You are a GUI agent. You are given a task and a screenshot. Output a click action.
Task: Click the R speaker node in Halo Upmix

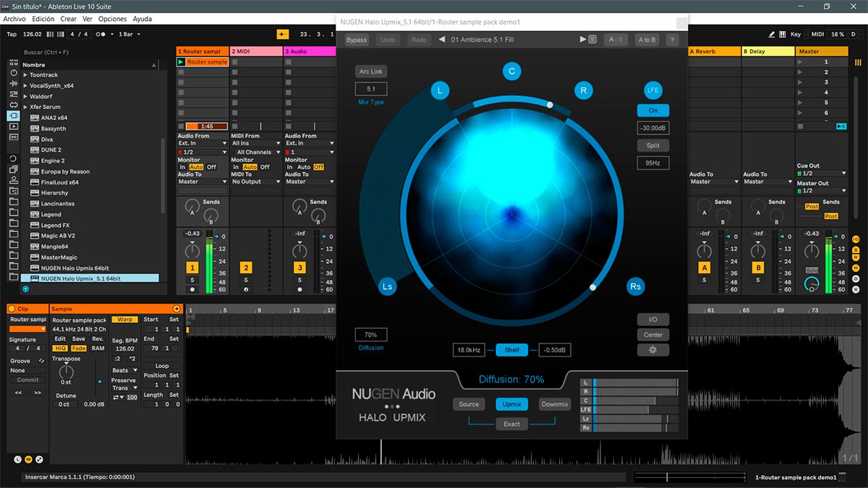(x=583, y=90)
